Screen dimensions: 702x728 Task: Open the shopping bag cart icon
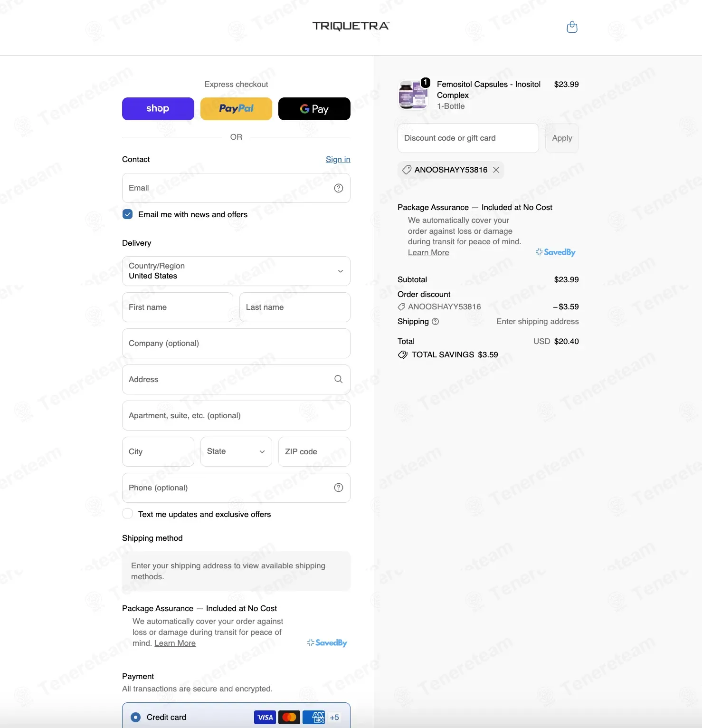click(572, 27)
